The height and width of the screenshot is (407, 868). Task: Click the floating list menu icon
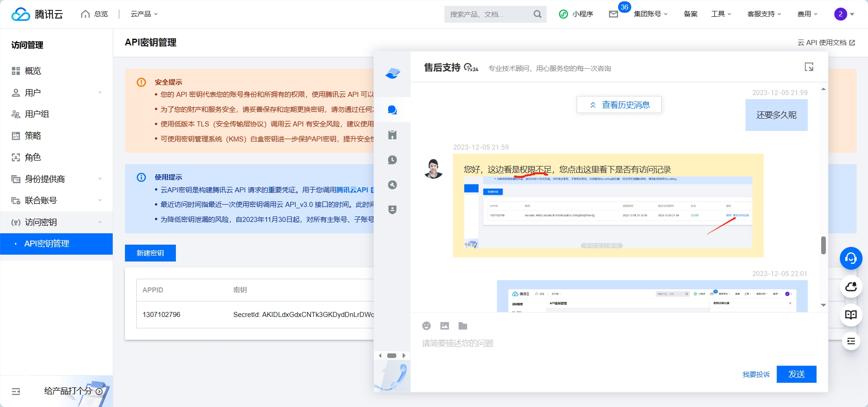[851, 341]
